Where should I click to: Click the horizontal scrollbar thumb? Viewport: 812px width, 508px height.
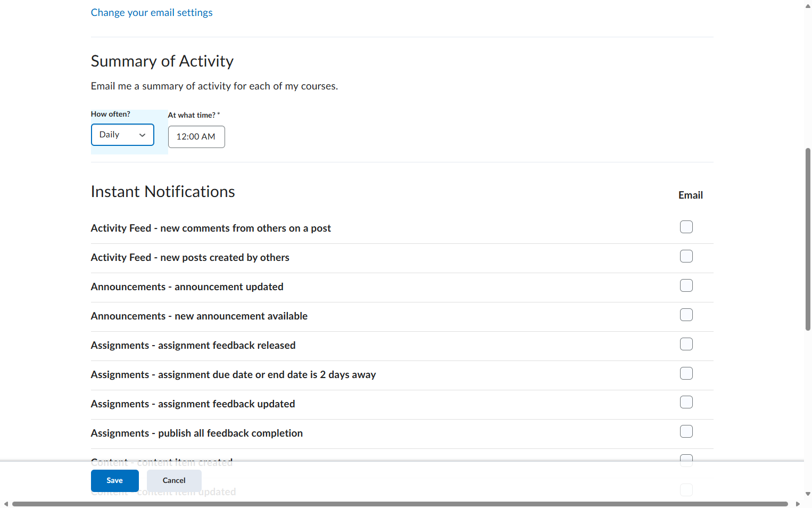click(x=400, y=504)
